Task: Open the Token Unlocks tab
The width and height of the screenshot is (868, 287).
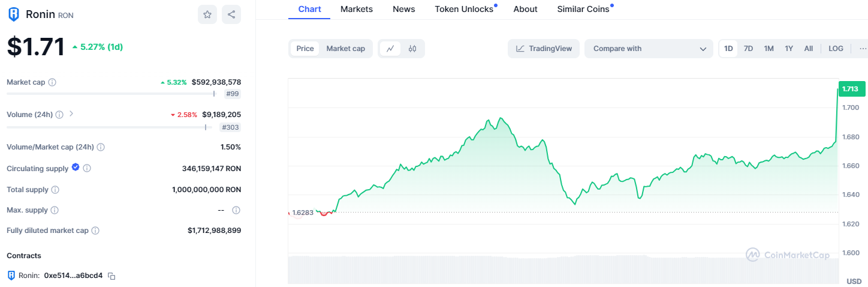Action: point(465,9)
